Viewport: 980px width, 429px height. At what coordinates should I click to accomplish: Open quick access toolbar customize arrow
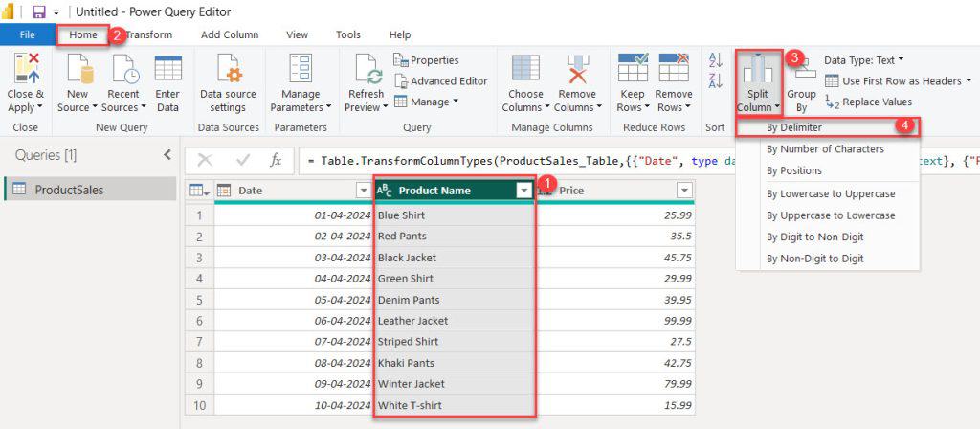click(56, 12)
